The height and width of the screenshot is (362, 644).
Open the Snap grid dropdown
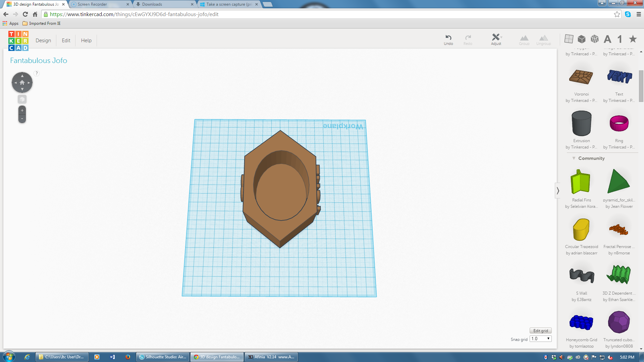(541, 339)
